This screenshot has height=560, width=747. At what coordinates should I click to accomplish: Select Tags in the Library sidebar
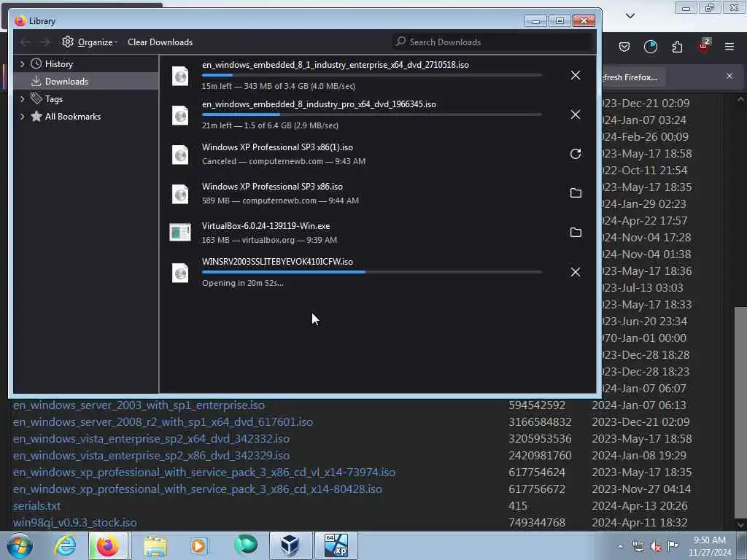coord(86,99)
